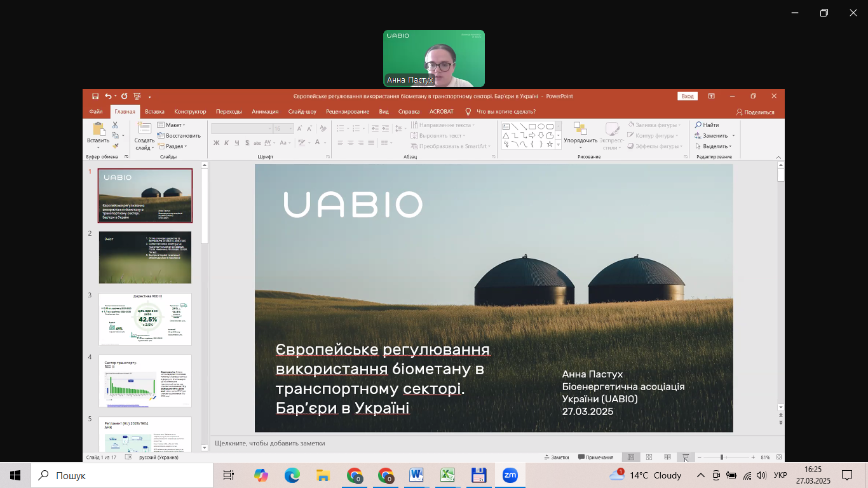Insert a text box shape from shapes gallery
The image size is (868, 488).
pos(506,126)
